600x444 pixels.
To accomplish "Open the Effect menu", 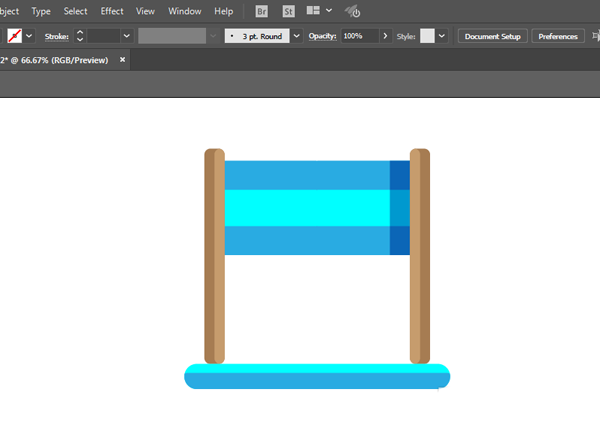I will pyautogui.click(x=112, y=11).
